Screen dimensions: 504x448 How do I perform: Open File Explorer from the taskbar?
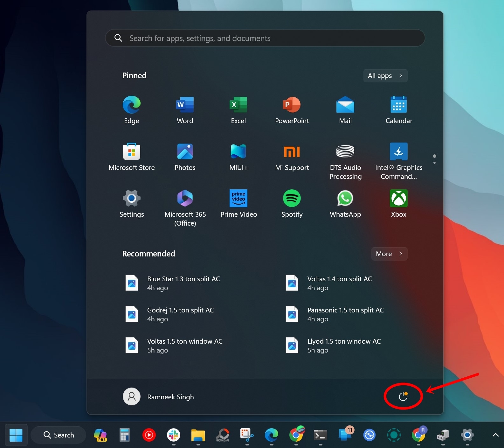tap(198, 435)
